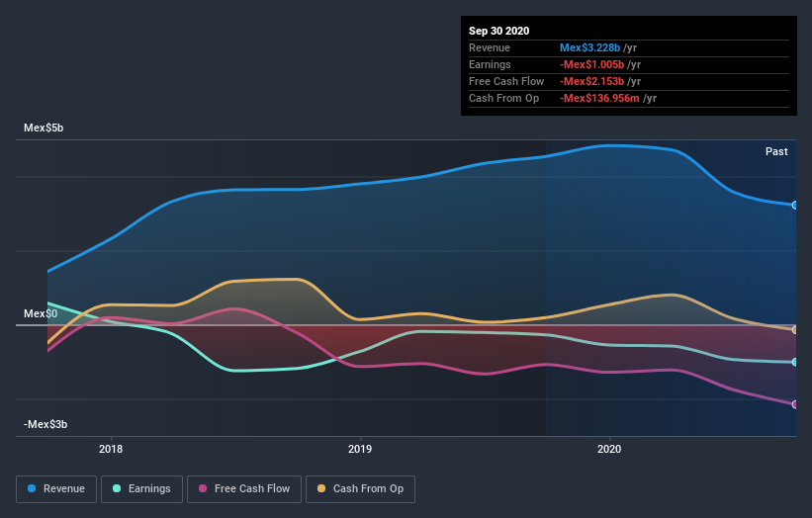The height and width of the screenshot is (518, 812).
Task: Click the Cash From Op label in tooltip
Action: [503, 98]
